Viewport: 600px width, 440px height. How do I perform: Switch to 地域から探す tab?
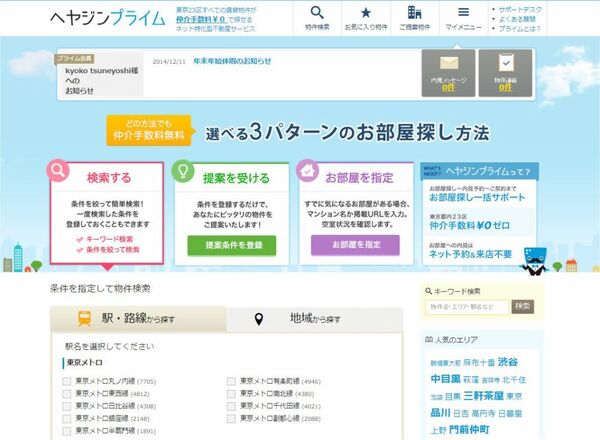point(315,318)
